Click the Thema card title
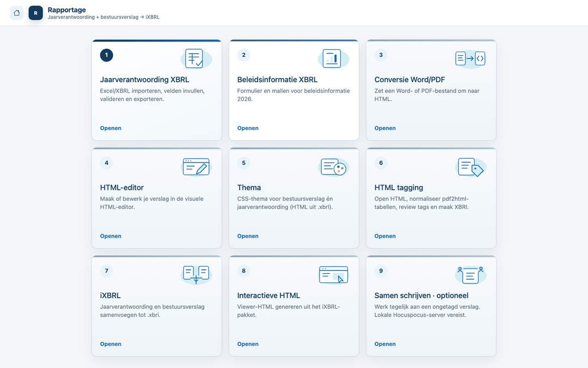Image resolution: width=588 pixels, height=368 pixels. (x=249, y=188)
